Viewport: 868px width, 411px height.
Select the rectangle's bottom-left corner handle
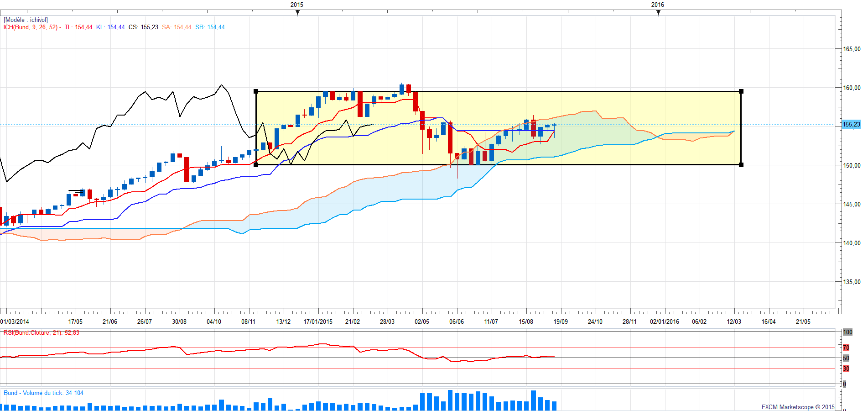256,165
